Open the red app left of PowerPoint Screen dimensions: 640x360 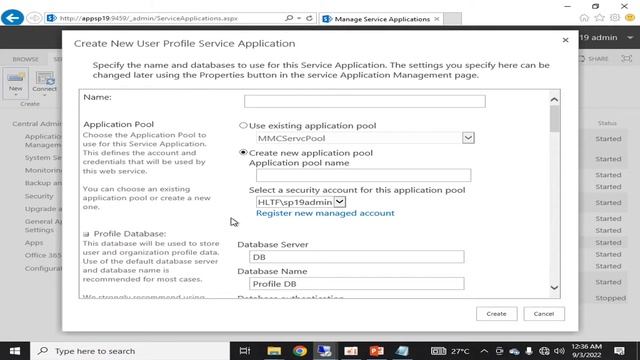pos(351,351)
